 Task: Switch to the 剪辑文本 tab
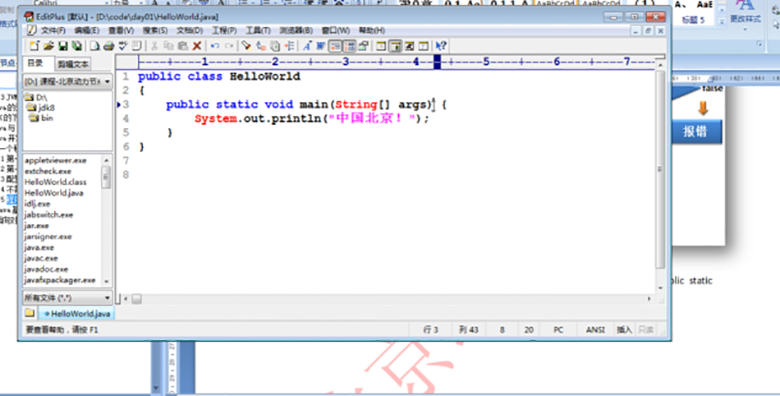click(73, 64)
